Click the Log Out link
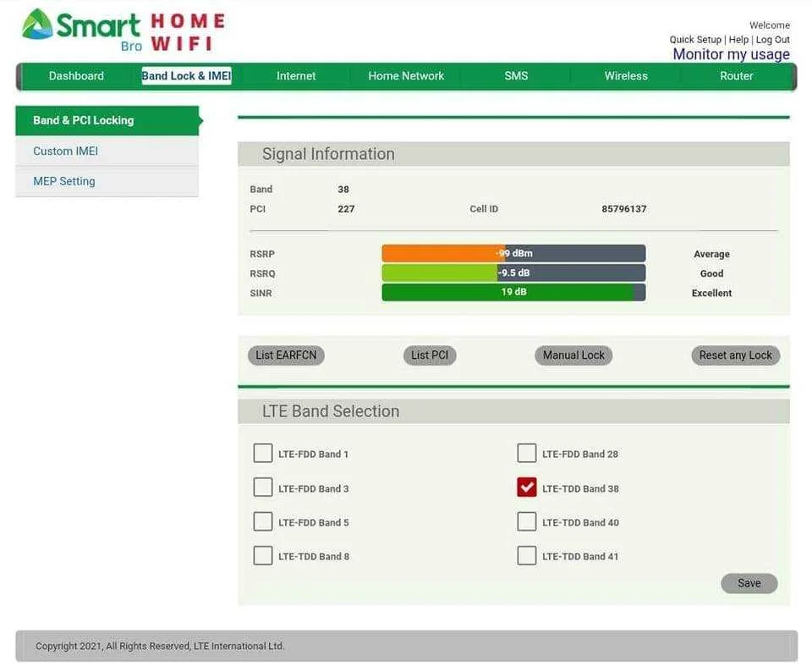 pyautogui.click(x=772, y=40)
